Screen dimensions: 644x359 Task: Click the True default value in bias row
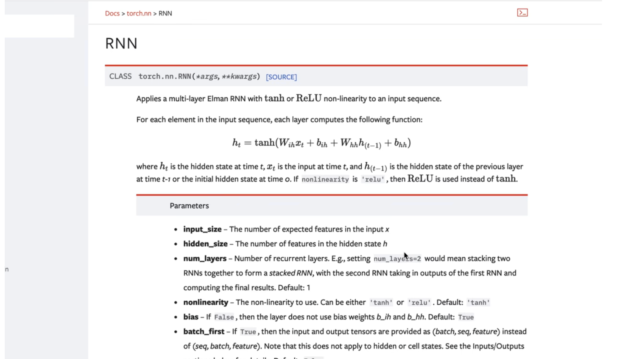[466, 317]
